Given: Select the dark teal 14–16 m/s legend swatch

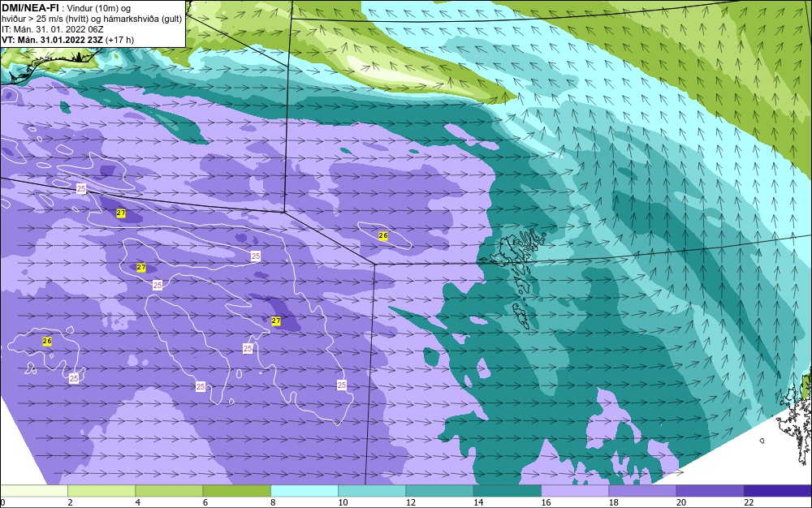Looking at the screenshot, I should point(508,491).
